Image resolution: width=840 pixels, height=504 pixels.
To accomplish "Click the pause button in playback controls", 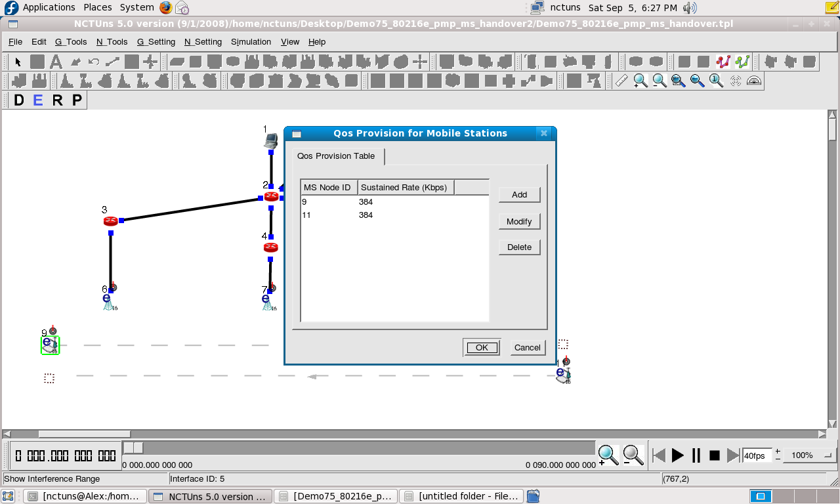I will 696,455.
